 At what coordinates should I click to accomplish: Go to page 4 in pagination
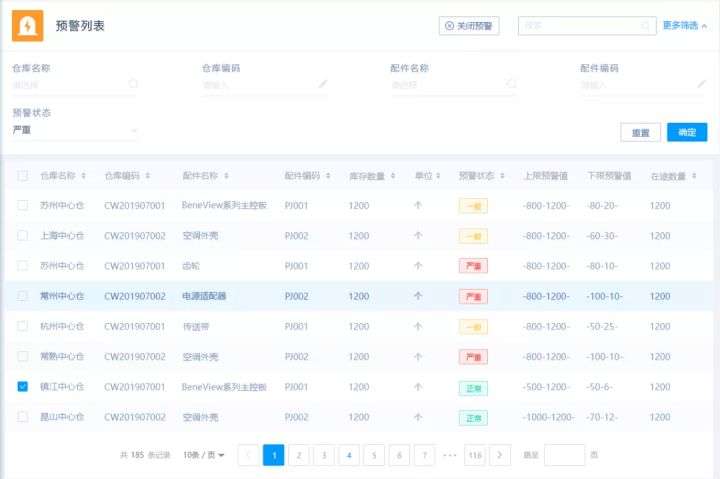coord(348,455)
